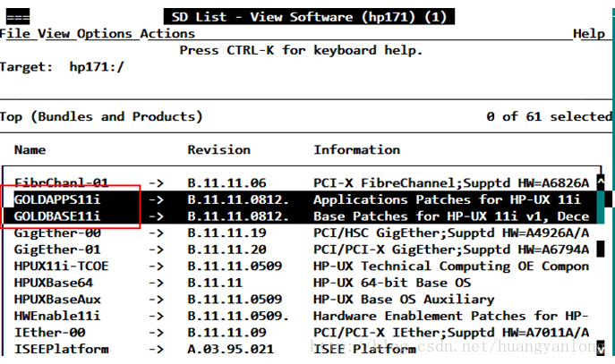Click the scroll down arrow in list
Image resolution: width=615 pixels, height=364 pixels.
click(601, 348)
